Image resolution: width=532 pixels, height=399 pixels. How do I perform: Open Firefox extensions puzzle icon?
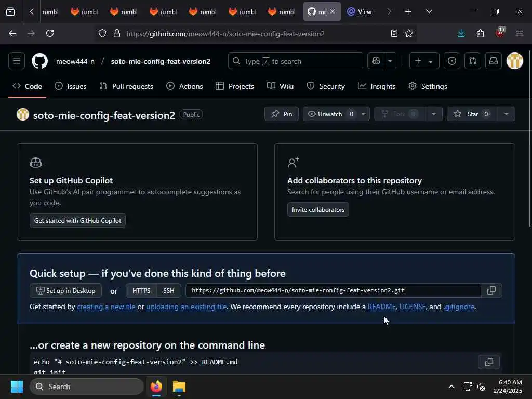point(480,33)
